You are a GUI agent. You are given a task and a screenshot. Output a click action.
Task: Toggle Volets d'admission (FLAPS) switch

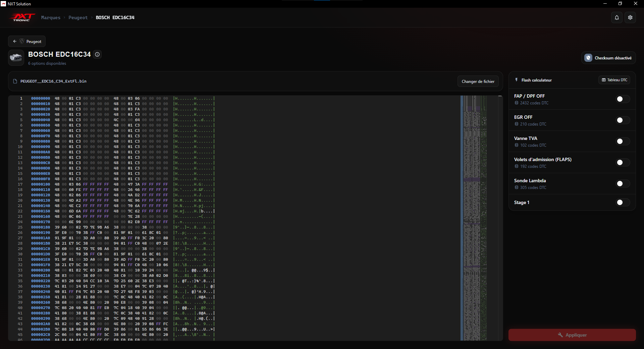[x=623, y=162]
